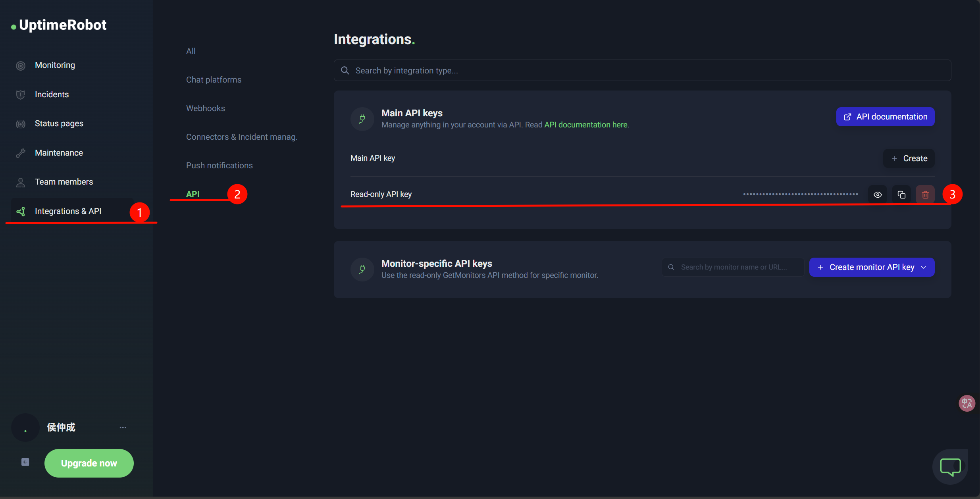Create a Main API key

point(909,158)
